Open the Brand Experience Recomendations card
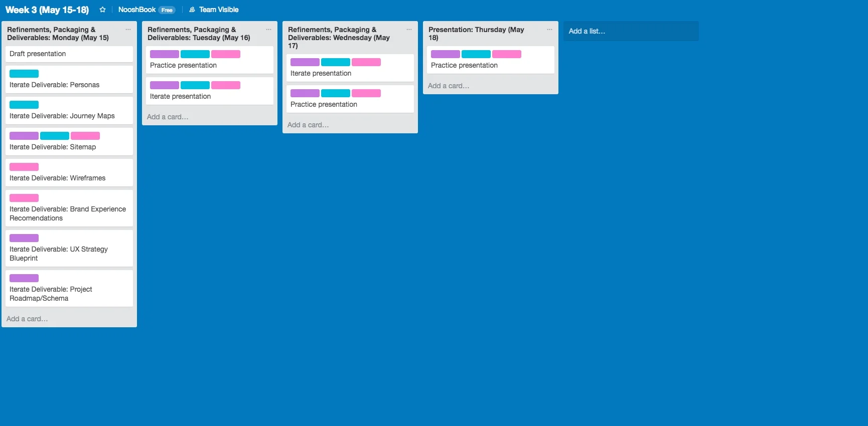 pyautogui.click(x=69, y=208)
